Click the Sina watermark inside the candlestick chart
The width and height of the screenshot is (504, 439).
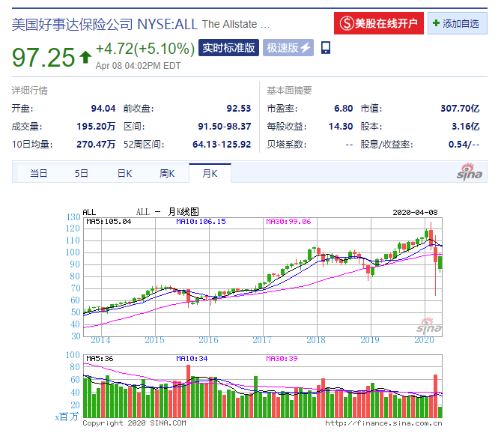[x=429, y=326]
